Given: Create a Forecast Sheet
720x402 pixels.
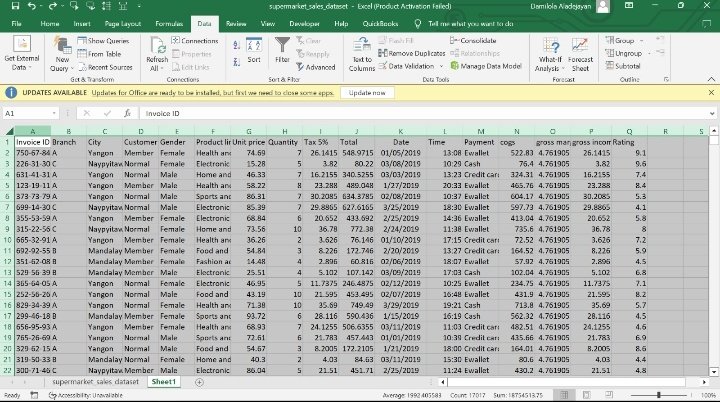Looking at the screenshot, I should coord(580,54).
